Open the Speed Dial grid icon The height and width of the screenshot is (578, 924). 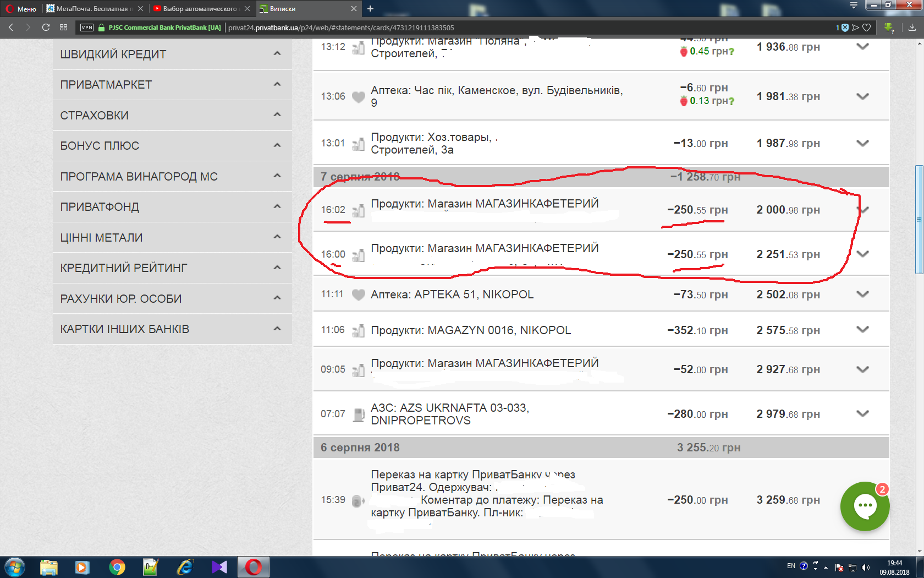point(64,27)
